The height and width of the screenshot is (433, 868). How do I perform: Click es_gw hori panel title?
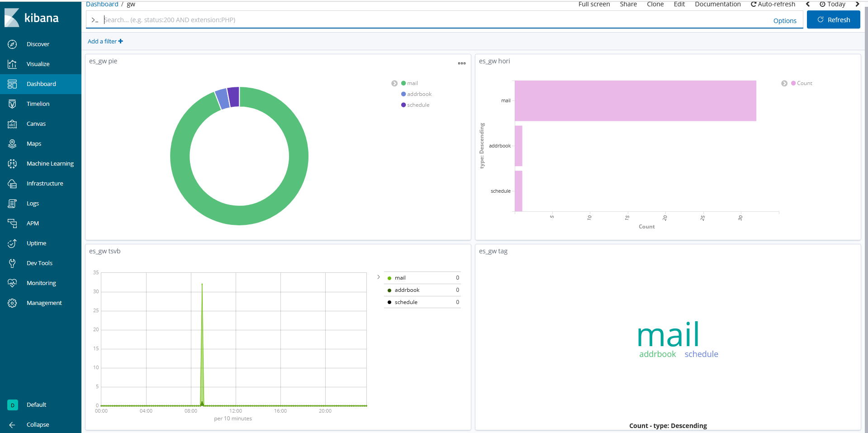coord(494,61)
